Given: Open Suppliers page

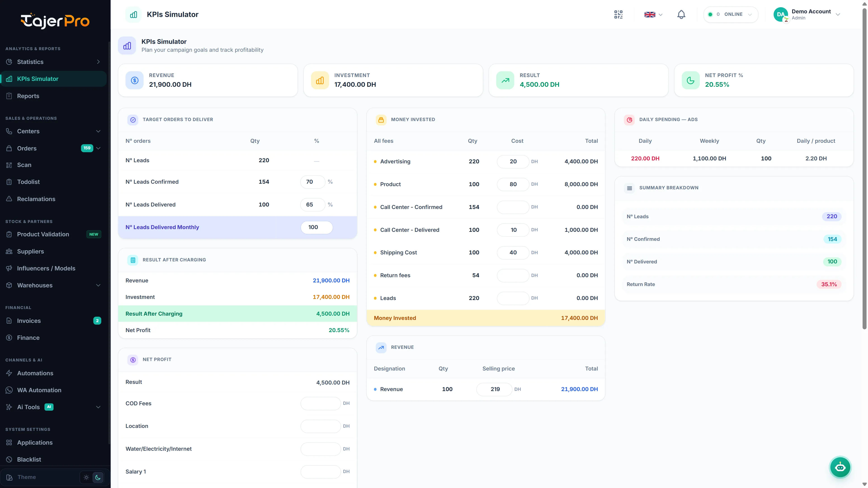Looking at the screenshot, I should tap(53, 252).
